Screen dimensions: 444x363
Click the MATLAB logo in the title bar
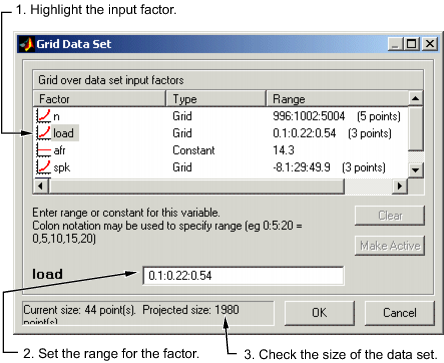(x=27, y=44)
